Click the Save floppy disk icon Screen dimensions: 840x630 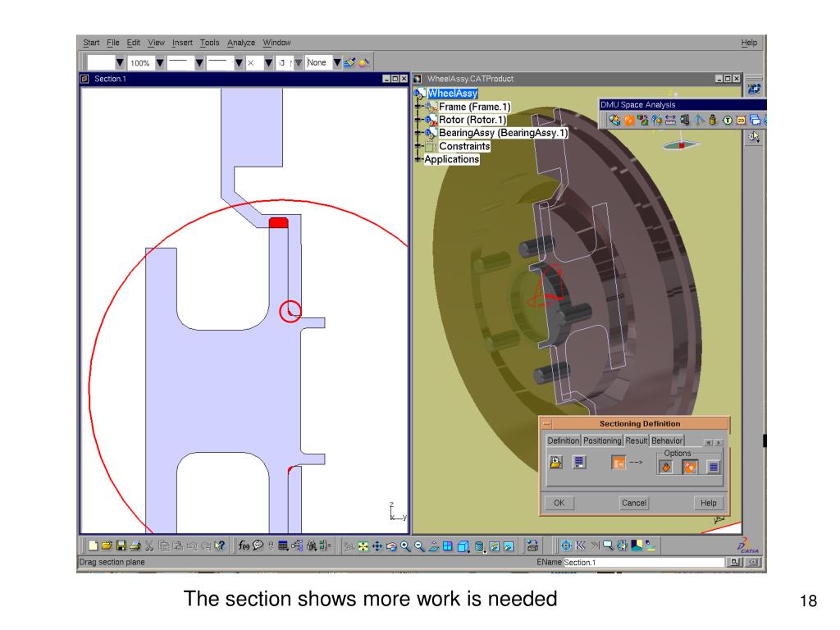pyautogui.click(x=121, y=546)
